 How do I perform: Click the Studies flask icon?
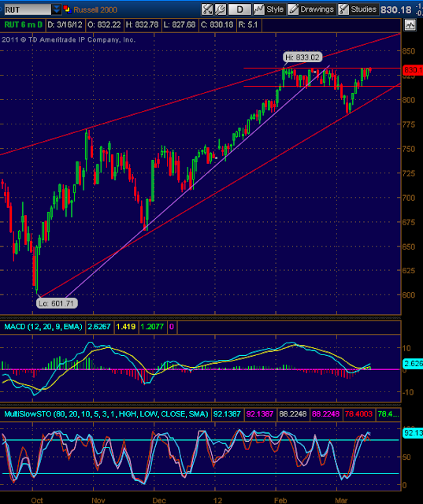pos(343,9)
